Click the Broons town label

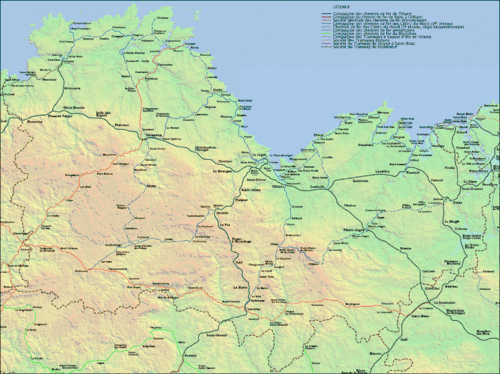pos(405,248)
